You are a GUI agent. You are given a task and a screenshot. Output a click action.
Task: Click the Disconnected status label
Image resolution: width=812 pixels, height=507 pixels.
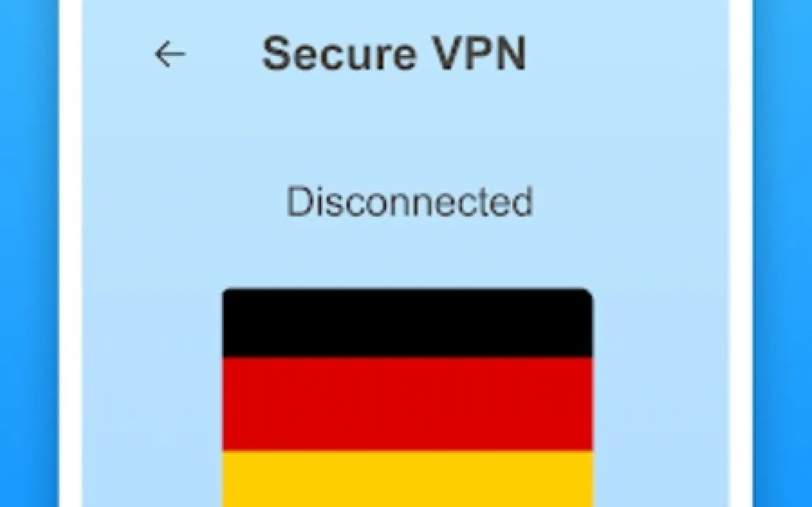409,201
